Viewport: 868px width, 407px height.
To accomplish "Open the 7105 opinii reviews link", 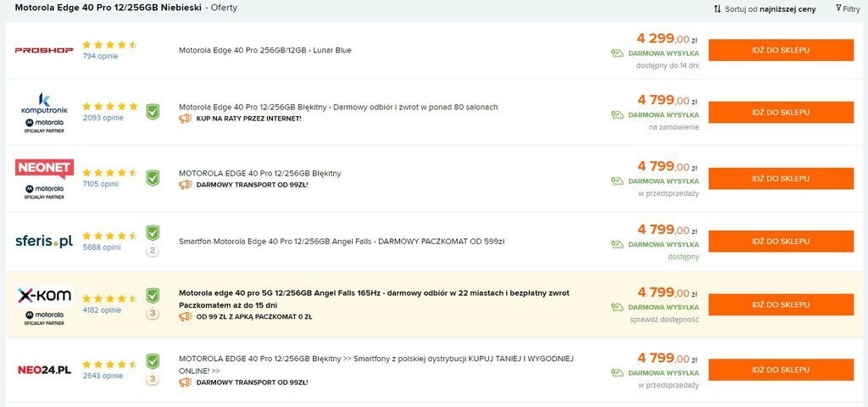I will pyautogui.click(x=102, y=184).
